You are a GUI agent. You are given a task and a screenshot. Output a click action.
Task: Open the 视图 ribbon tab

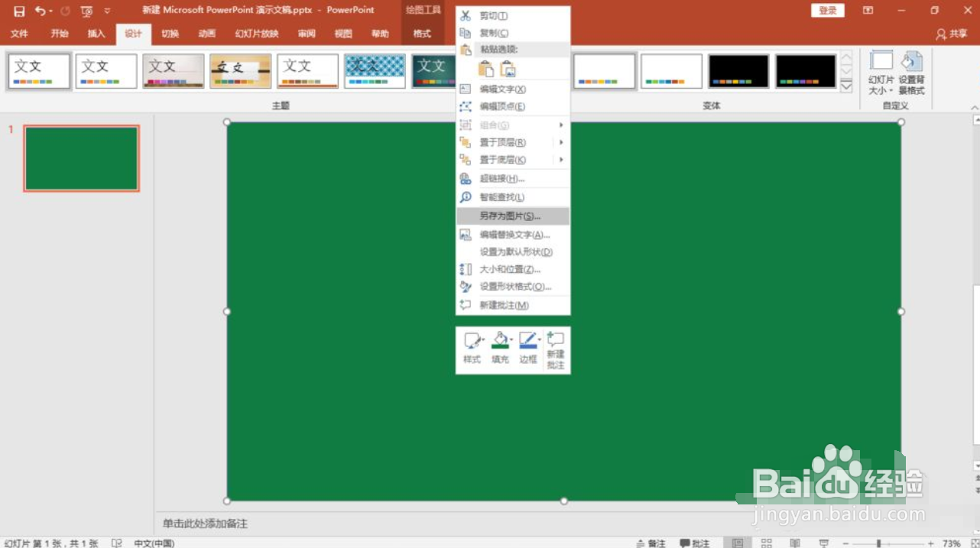click(x=343, y=34)
